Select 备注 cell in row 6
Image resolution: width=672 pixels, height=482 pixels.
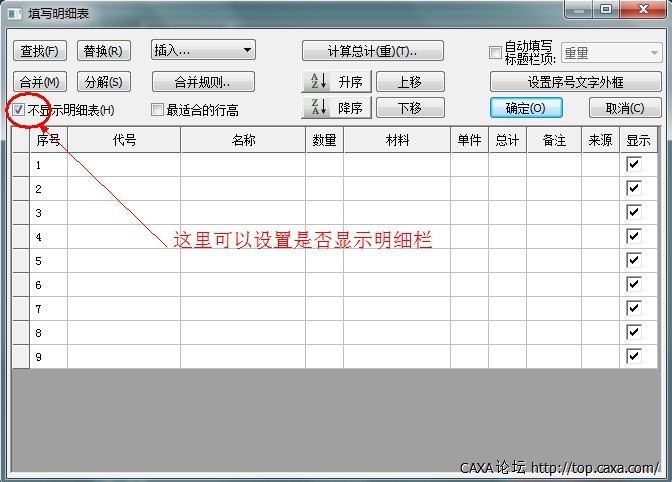pyautogui.click(x=554, y=284)
